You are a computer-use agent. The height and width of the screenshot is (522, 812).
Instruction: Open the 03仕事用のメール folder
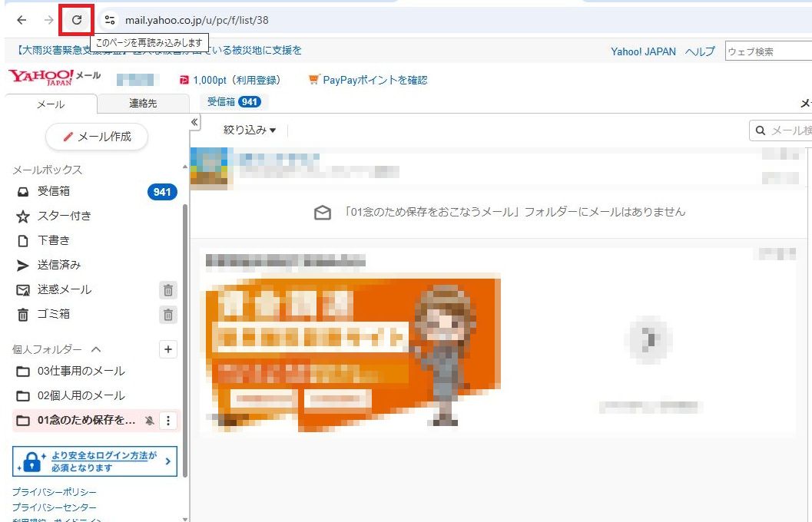[81, 372]
